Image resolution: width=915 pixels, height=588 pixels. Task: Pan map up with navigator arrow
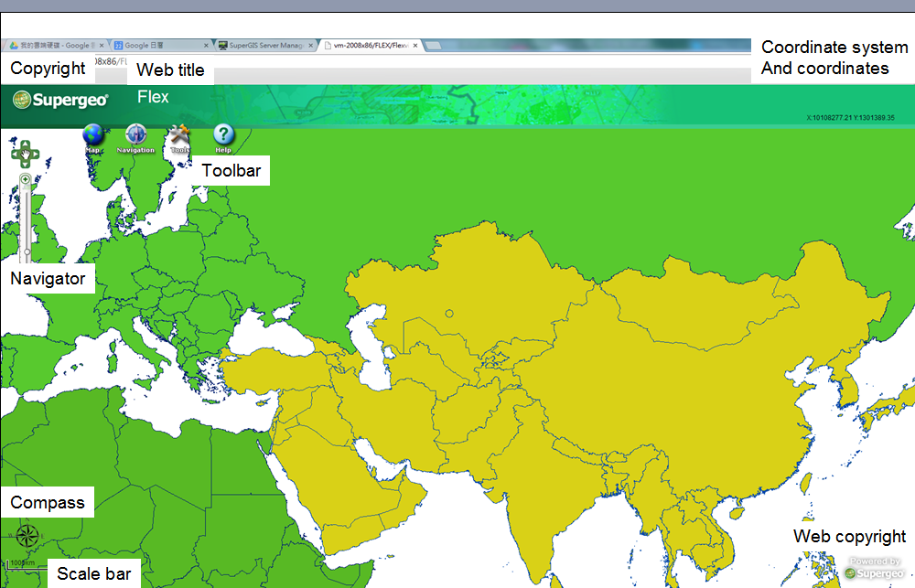pyautogui.click(x=25, y=143)
